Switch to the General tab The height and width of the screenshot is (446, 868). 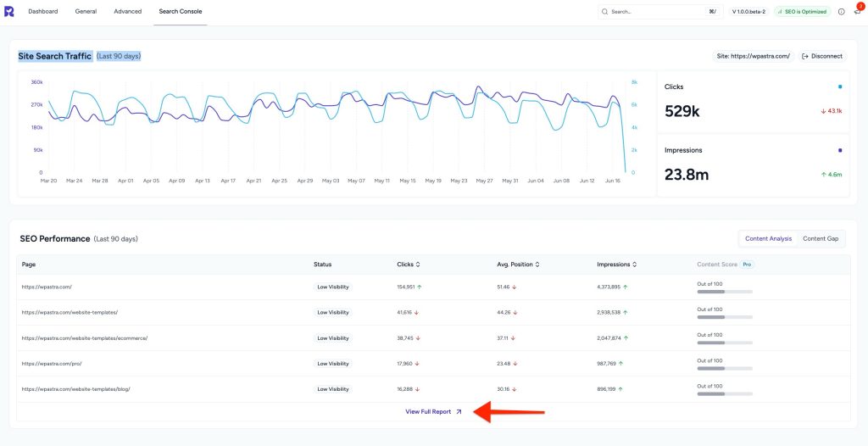(86, 12)
